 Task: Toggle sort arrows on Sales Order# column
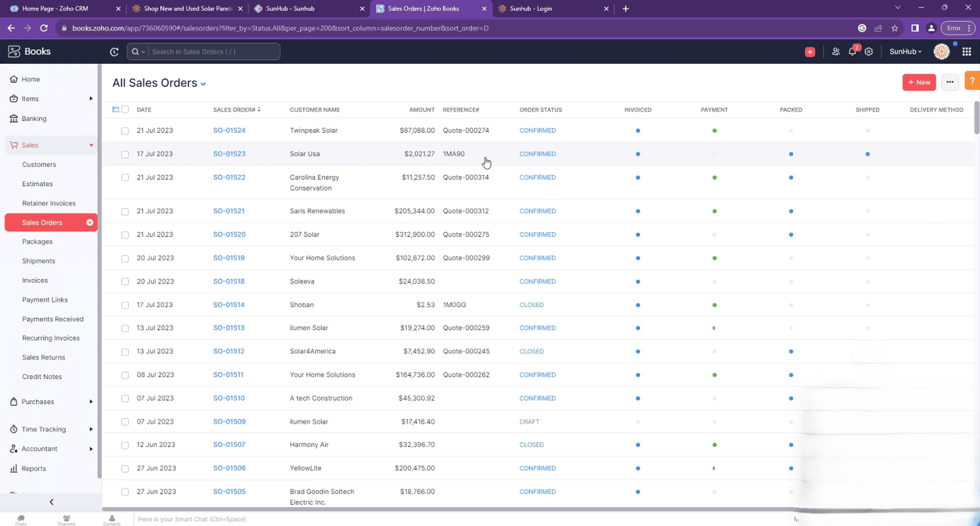[x=259, y=110]
